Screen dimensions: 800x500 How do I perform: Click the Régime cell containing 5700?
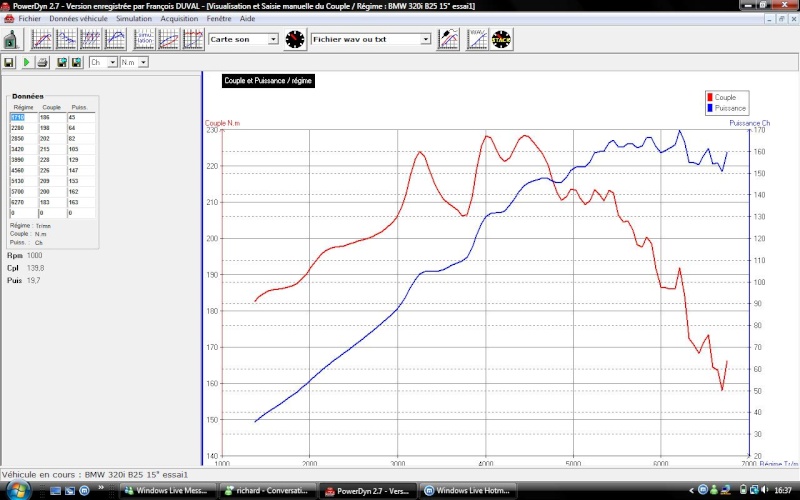(23, 192)
